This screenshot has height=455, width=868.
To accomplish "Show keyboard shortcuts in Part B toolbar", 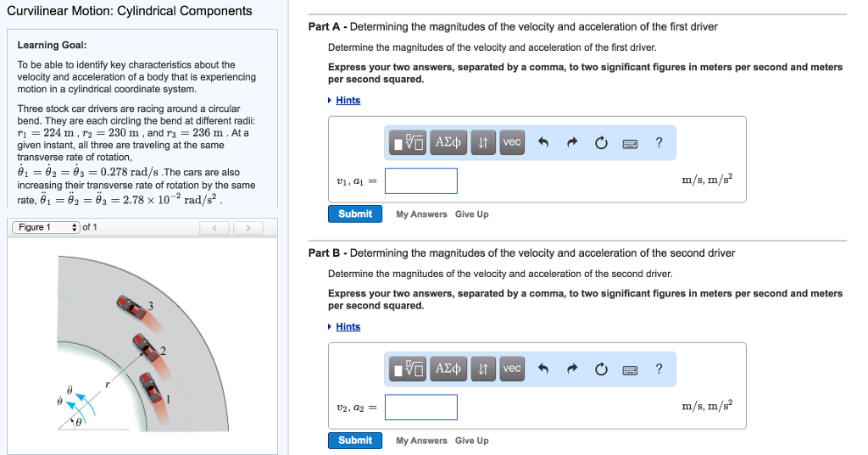I will click(x=630, y=369).
